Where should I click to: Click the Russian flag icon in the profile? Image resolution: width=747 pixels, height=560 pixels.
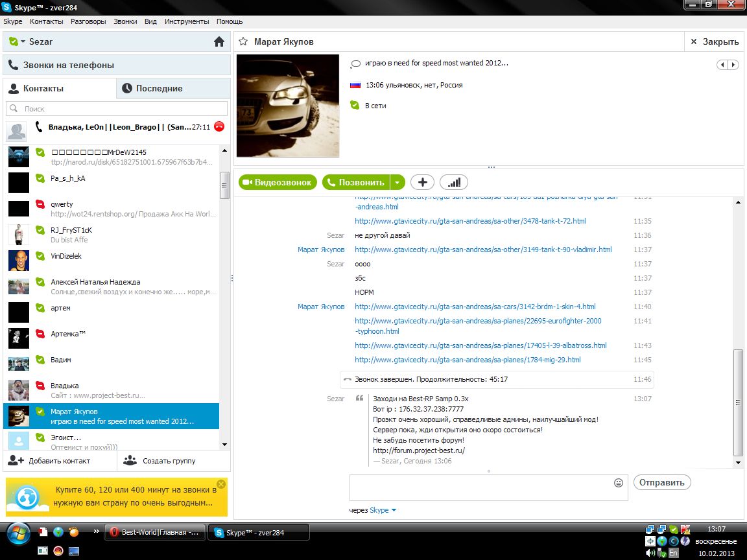tap(355, 86)
